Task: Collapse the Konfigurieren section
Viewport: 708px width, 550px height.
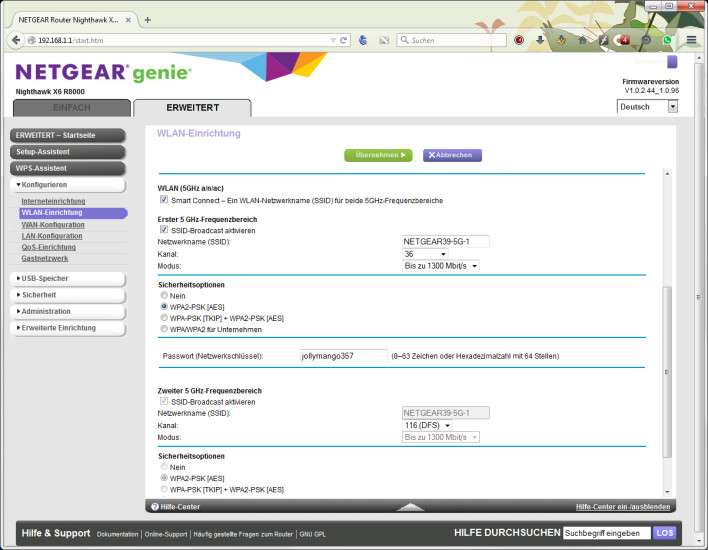Action: tap(68, 185)
